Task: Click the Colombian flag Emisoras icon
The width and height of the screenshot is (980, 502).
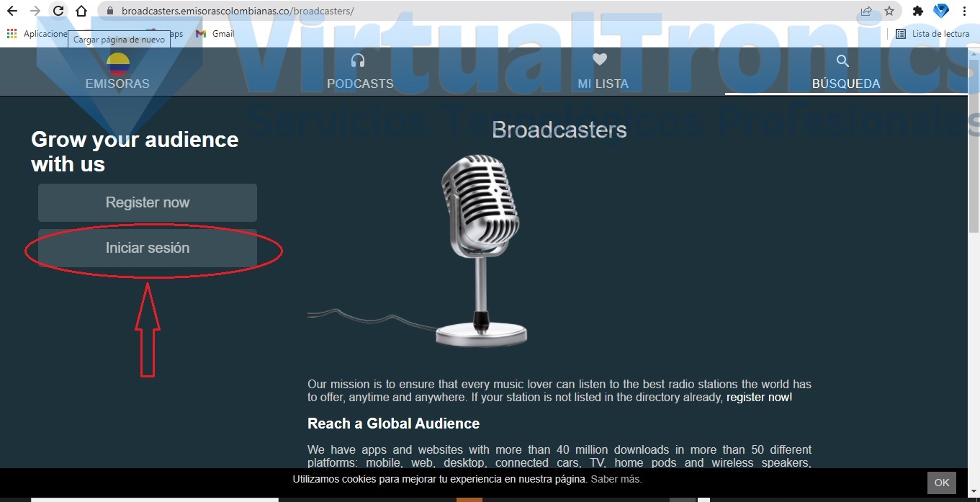Action: click(117, 65)
